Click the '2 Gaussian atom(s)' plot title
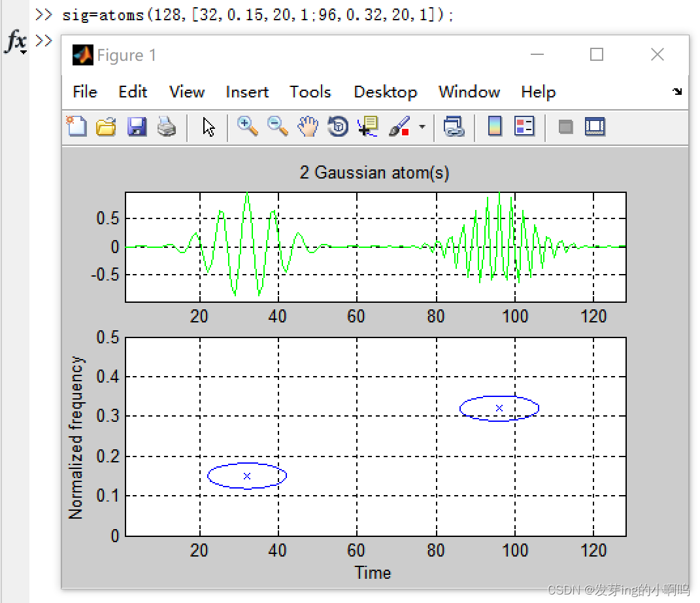Viewport: 700px width, 603px height. coord(374,173)
